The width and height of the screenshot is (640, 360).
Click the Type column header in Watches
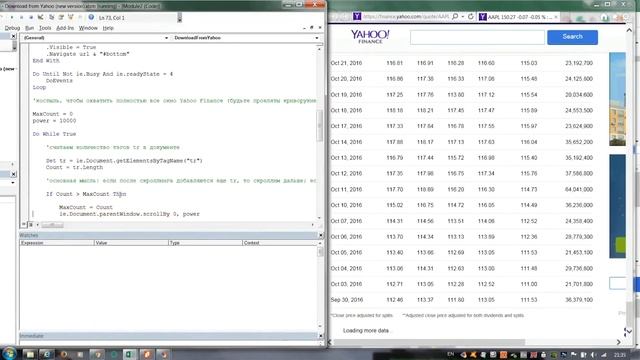205,243
